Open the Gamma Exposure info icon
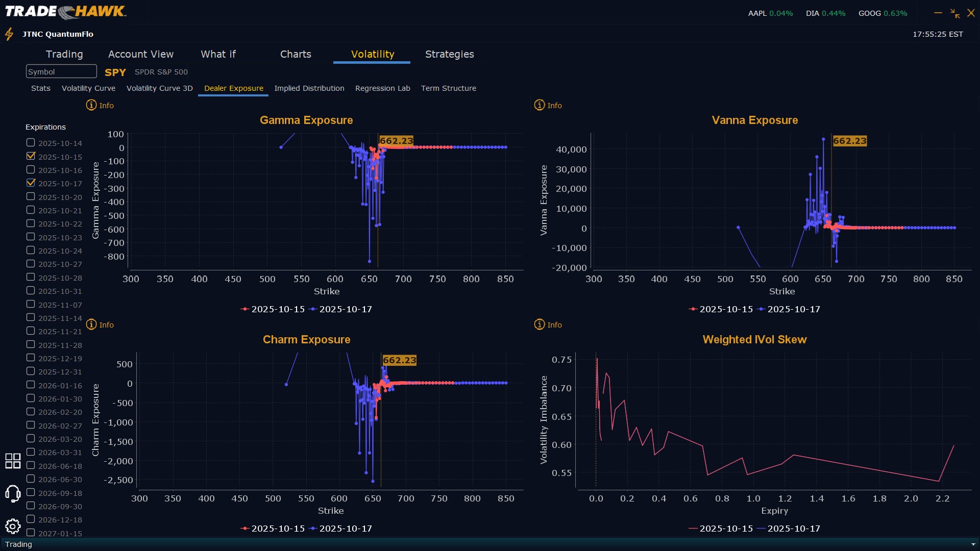Image resolution: width=980 pixels, height=551 pixels. 91,105
